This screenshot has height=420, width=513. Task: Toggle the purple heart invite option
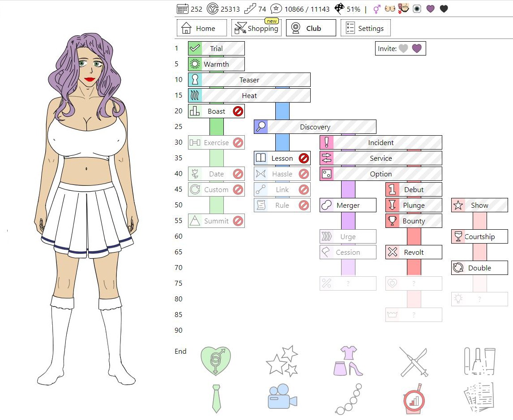pyautogui.click(x=417, y=48)
